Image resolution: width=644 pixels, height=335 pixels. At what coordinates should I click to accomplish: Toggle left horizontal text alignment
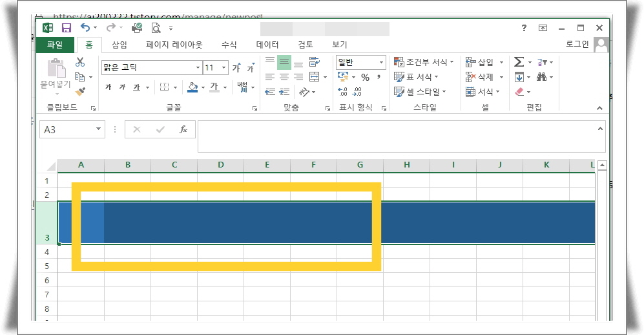270,77
